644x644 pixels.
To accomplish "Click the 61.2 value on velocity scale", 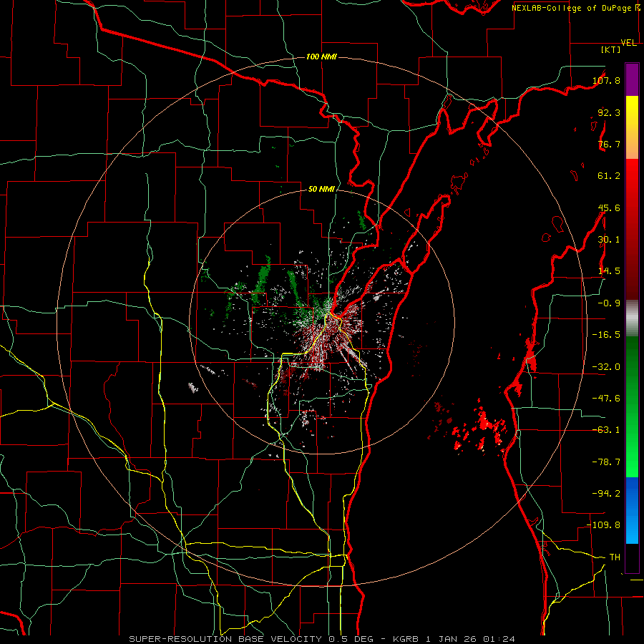I will click(609, 176).
